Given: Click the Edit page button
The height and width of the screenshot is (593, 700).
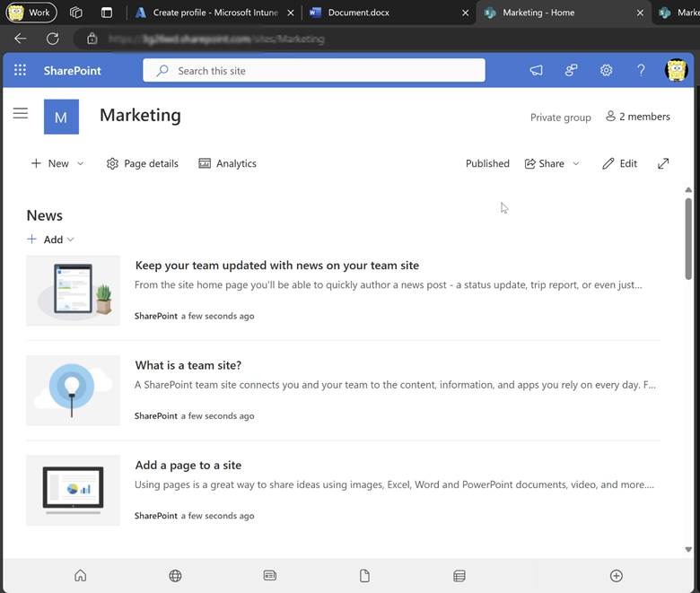Looking at the screenshot, I should (x=619, y=163).
